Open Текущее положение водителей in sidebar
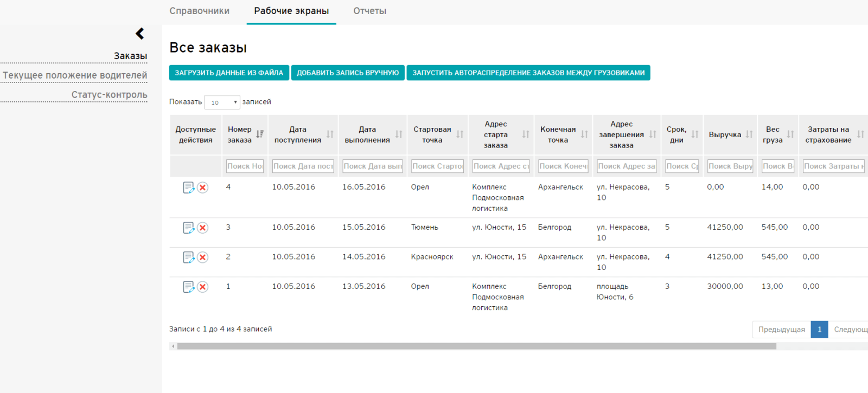 click(75, 75)
